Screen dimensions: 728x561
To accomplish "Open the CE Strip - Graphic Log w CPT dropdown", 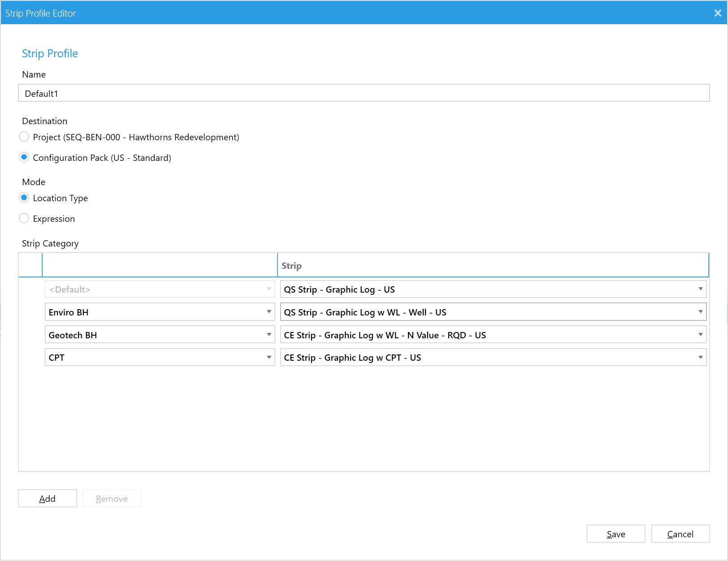I will pyautogui.click(x=701, y=357).
